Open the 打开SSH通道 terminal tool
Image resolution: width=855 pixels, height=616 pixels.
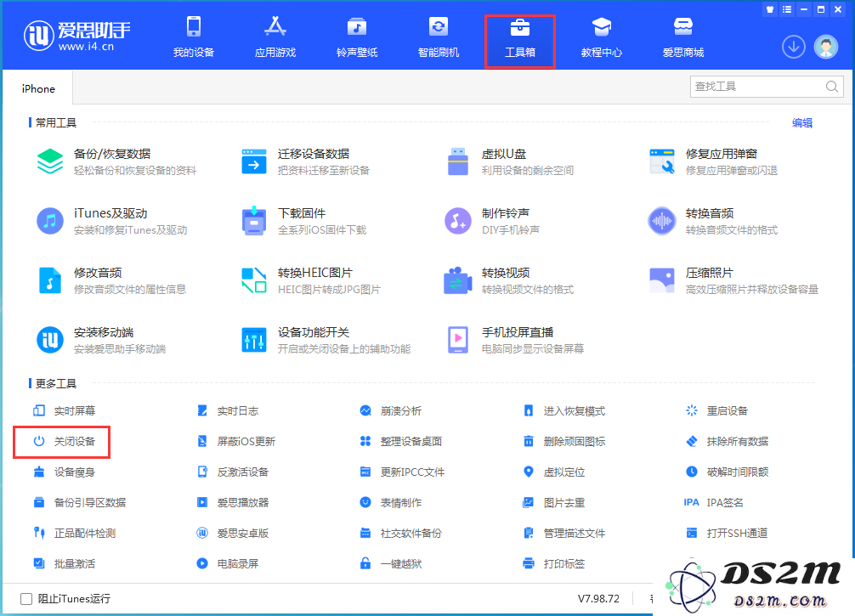(x=727, y=533)
